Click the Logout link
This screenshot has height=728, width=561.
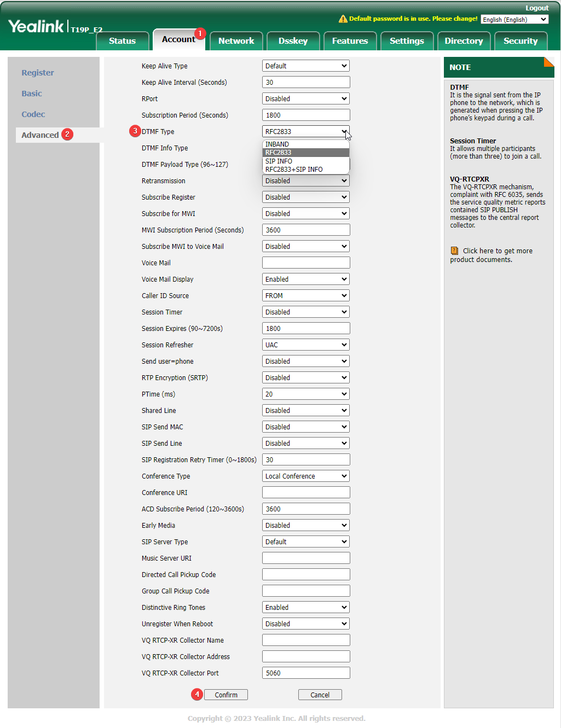coord(536,8)
